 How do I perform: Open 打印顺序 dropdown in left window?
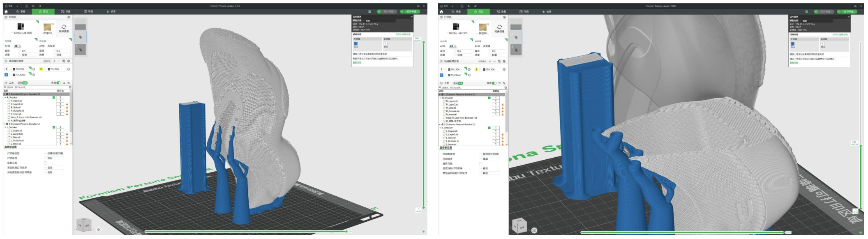pos(54,158)
